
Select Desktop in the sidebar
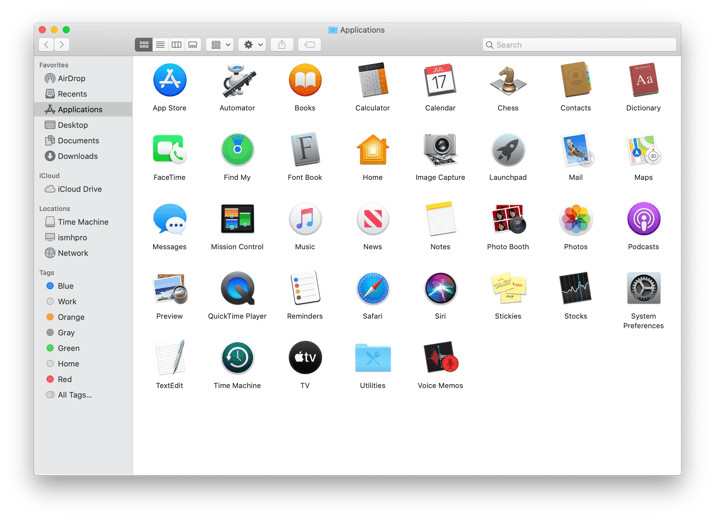pos(83,125)
